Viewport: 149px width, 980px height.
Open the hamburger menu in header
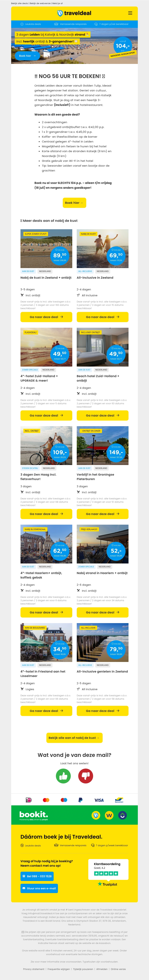pyautogui.click(x=130, y=13)
